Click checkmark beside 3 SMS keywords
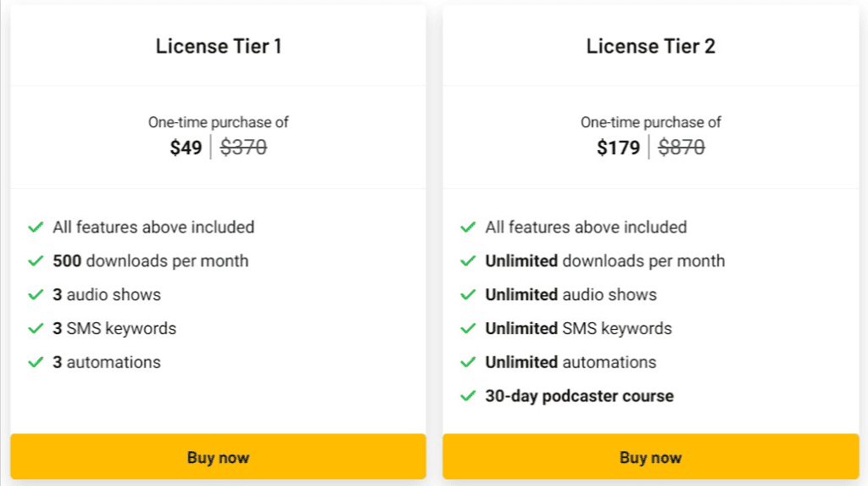The height and width of the screenshot is (486, 868). [36, 328]
